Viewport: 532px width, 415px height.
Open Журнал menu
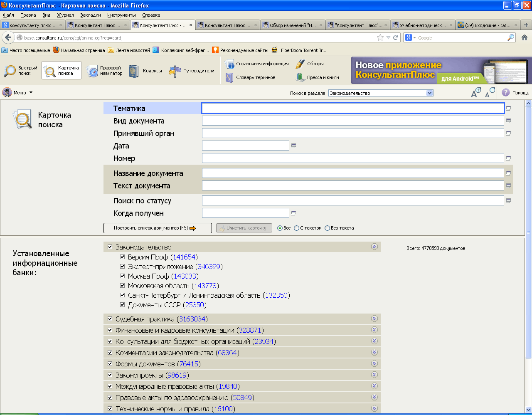pyautogui.click(x=65, y=15)
